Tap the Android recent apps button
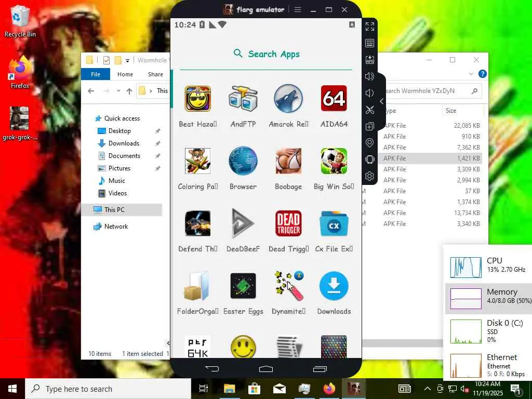The image size is (532, 399). (320, 369)
